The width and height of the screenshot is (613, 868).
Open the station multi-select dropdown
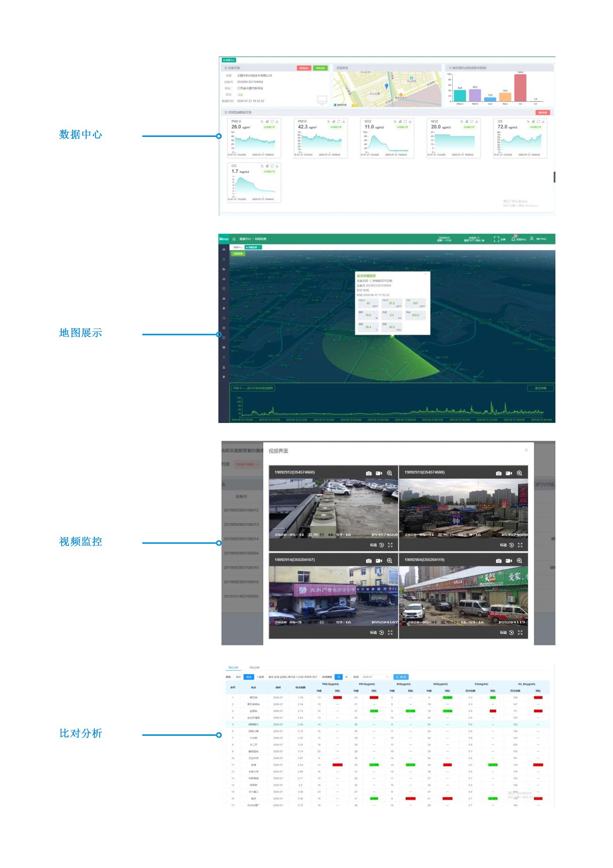[x=293, y=677]
